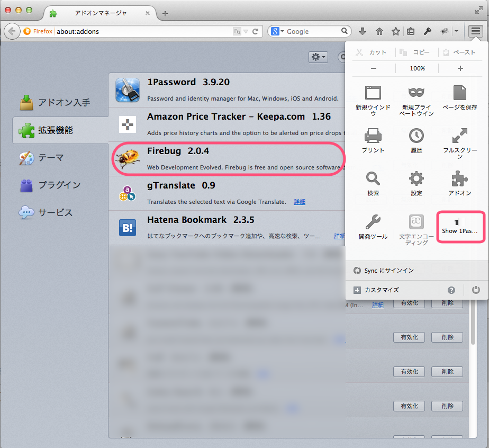This screenshot has height=448, width=489.
Task: Select アドオン入手 in sidebar
Action: (x=61, y=102)
